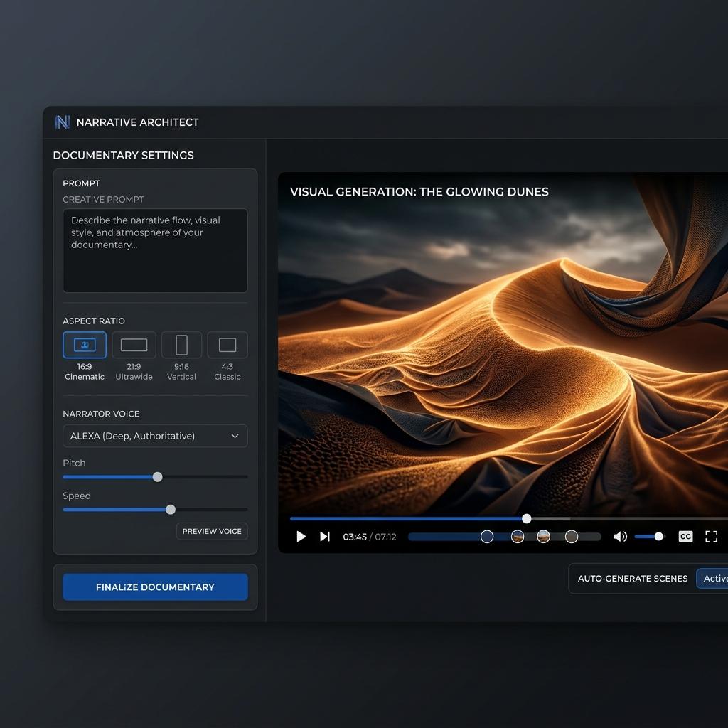The height and width of the screenshot is (728, 728).
Task: Play the video preview
Action: tap(301, 537)
